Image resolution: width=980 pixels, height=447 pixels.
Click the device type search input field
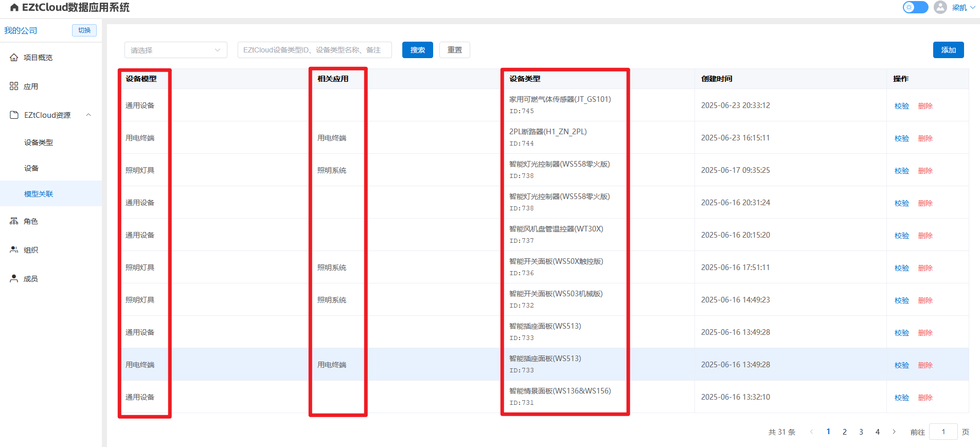click(x=314, y=50)
